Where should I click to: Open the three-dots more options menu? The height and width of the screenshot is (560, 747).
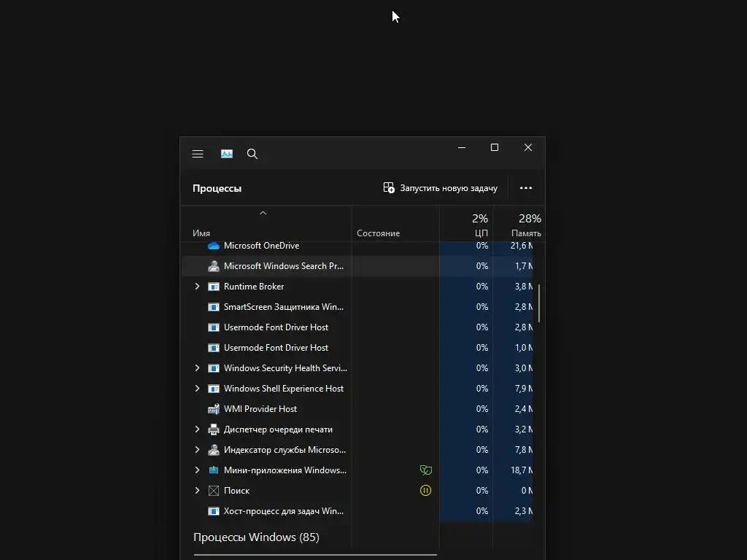526,187
